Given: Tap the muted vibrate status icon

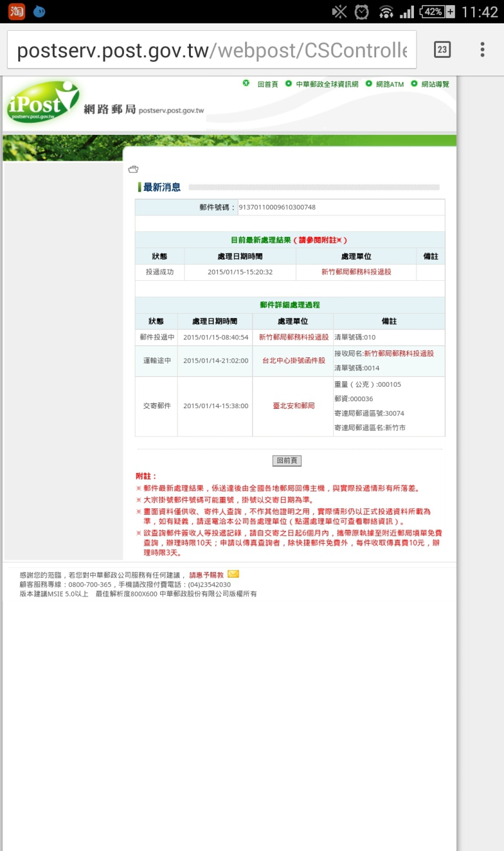Looking at the screenshot, I should pyautogui.click(x=340, y=12).
